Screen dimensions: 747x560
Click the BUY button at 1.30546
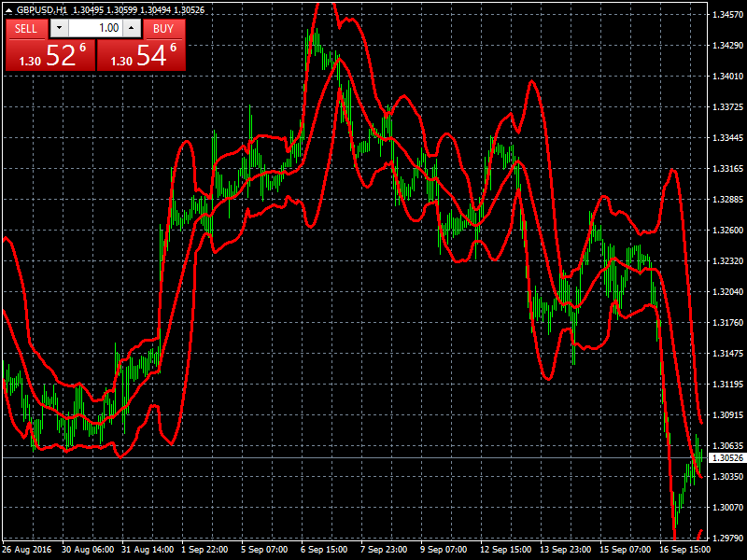(x=163, y=29)
